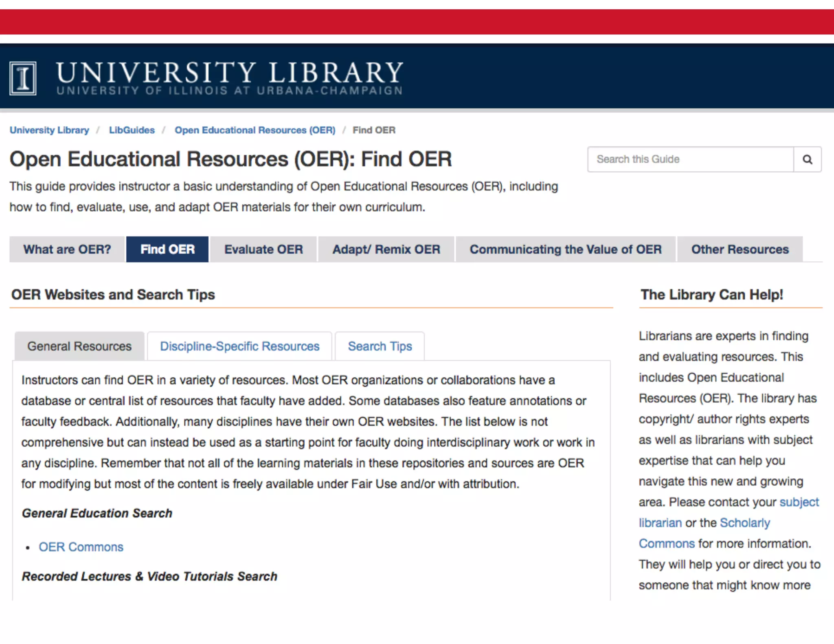Screen dimensions: 834x644
Task: Select the Find OER tab
Action: pos(167,249)
